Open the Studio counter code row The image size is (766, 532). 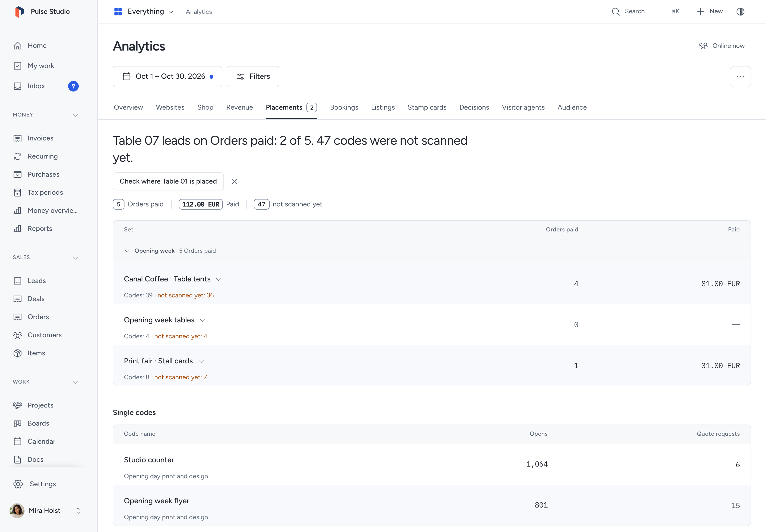click(x=432, y=465)
